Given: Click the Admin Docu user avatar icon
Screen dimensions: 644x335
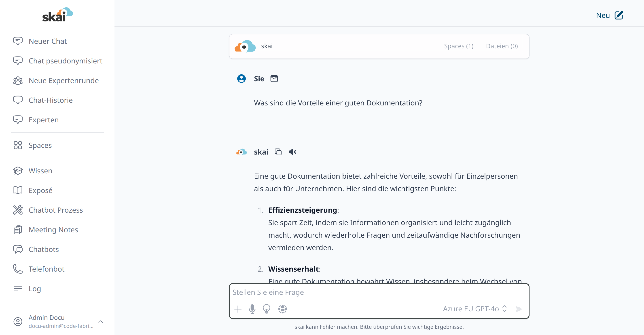Looking at the screenshot, I should [x=18, y=322].
